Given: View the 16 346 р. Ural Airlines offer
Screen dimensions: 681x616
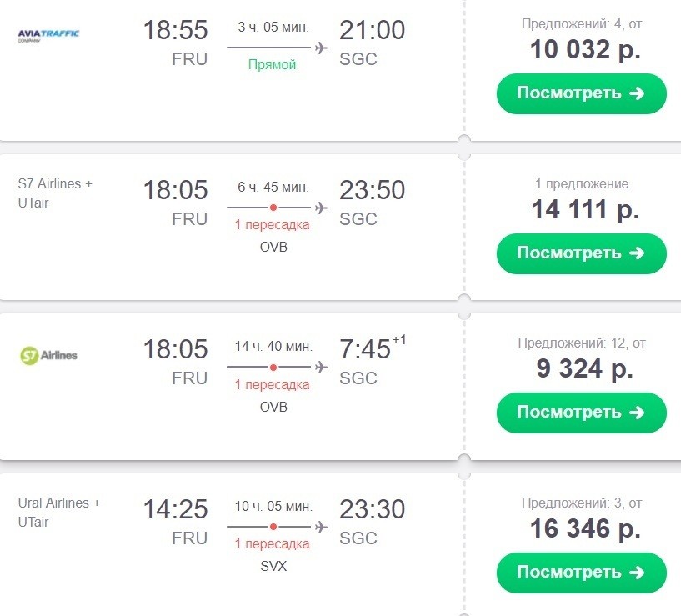Looking at the screenshot, I should [581, 573].
